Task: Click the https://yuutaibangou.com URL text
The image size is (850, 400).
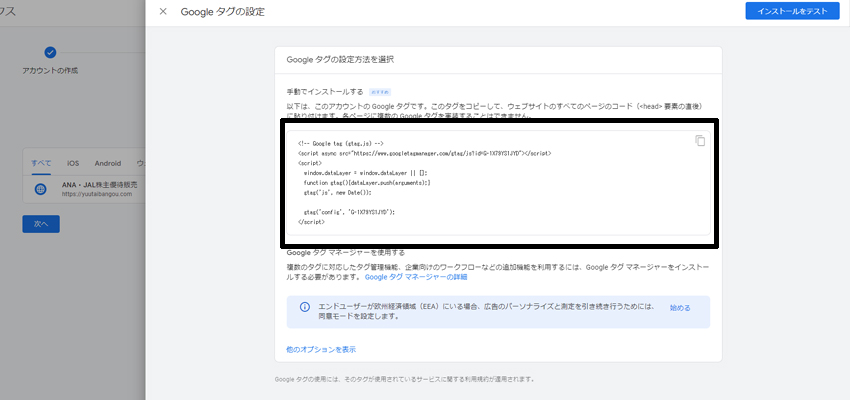Action: (x=97, y=194)
